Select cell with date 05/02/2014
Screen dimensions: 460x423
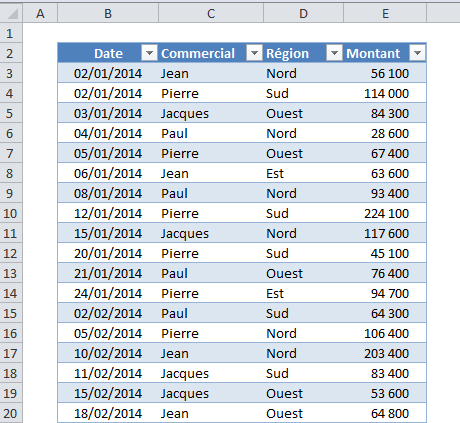click(108, 333)
